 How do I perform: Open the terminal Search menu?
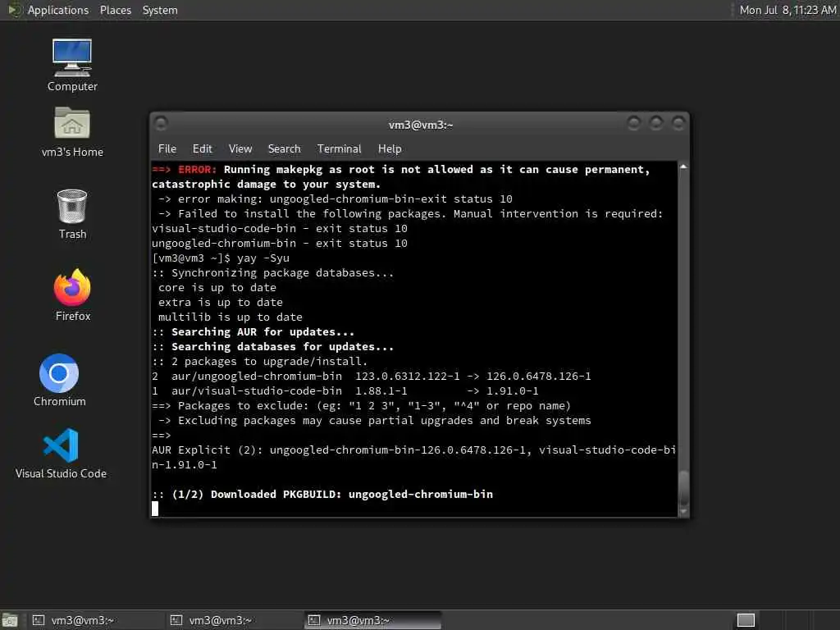point(284,149)
